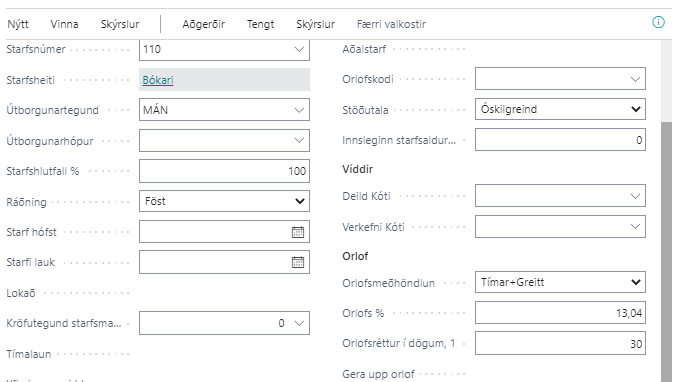
Task: Open the Tengt menu
Action: point(260,24)
